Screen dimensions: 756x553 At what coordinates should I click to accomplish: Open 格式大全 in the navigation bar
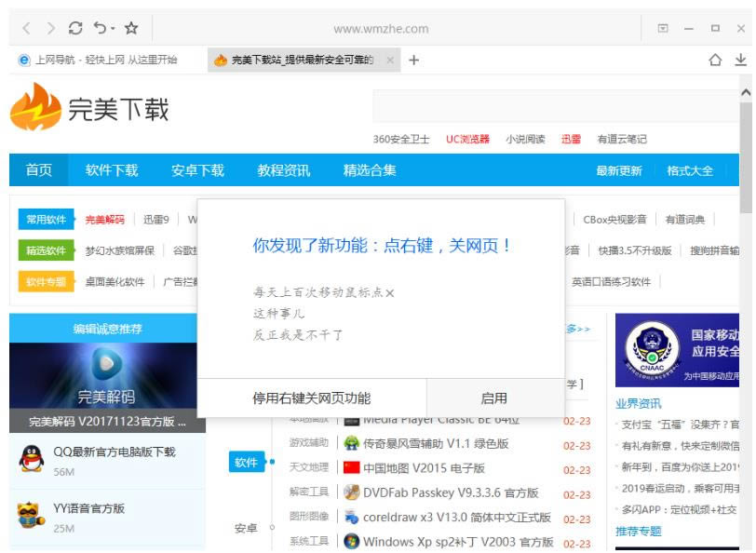690,170
